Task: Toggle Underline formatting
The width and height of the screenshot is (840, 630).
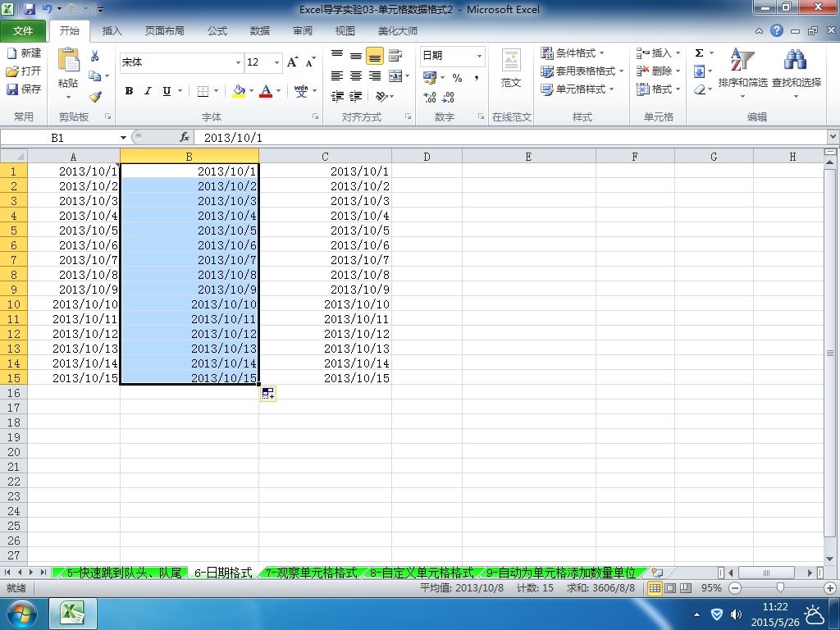Action: [x=167, y=90]
